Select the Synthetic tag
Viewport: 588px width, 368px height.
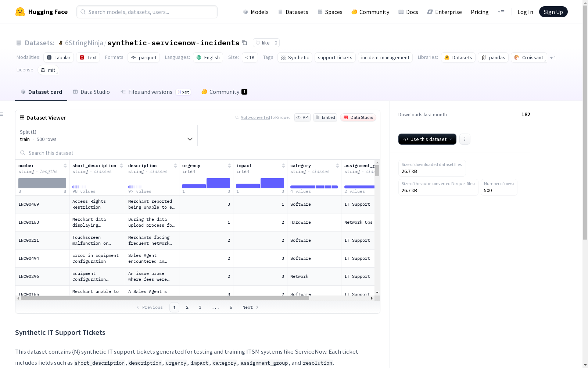click(x=295, y=57)
